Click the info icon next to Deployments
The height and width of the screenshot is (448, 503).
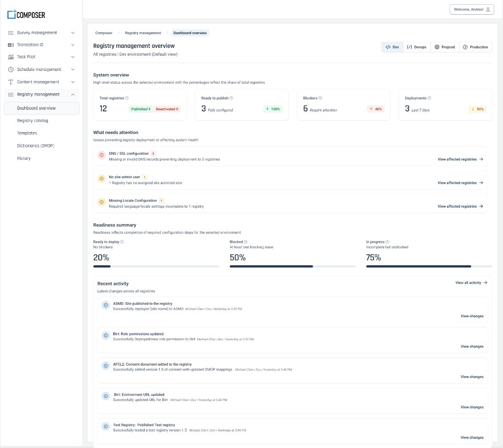429,98
